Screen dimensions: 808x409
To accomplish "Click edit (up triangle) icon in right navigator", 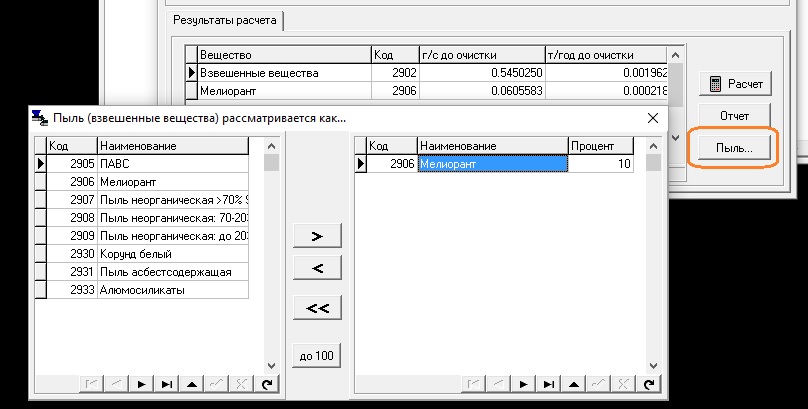I will pyautogui.click(x=574, y=384).
